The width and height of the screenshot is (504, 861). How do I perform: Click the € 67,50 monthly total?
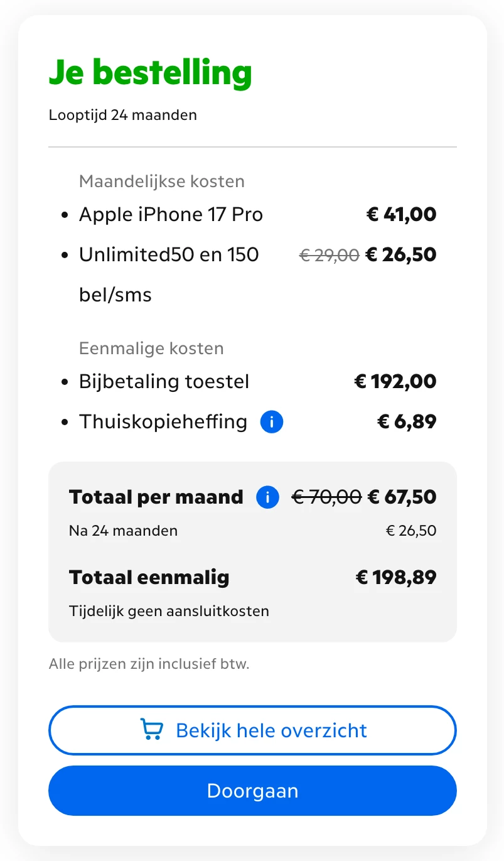[x=402, y=497]
